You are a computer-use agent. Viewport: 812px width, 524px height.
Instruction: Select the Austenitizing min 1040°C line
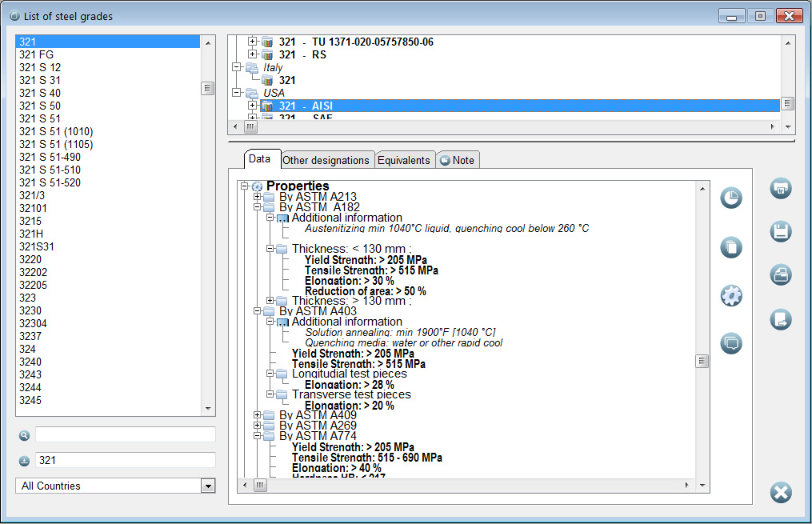coord(446,228)
